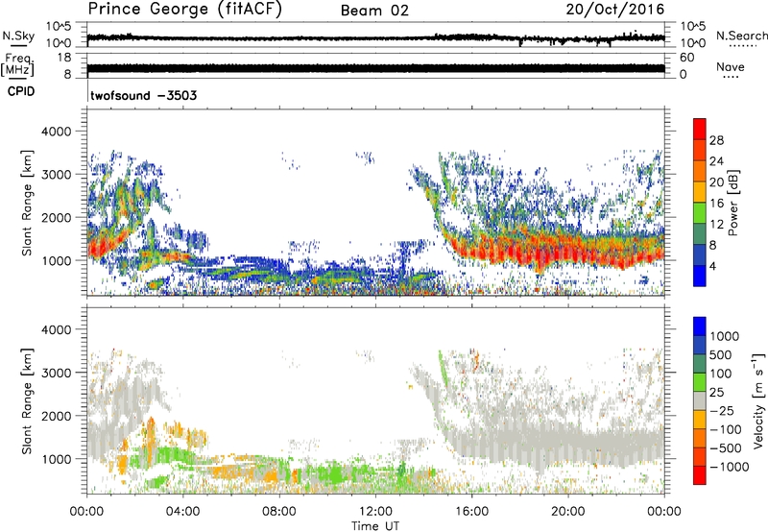The image size is (768, 532).
Task: Click the 'Freq. [MHz]' axis label
Action: pos(17,65)
